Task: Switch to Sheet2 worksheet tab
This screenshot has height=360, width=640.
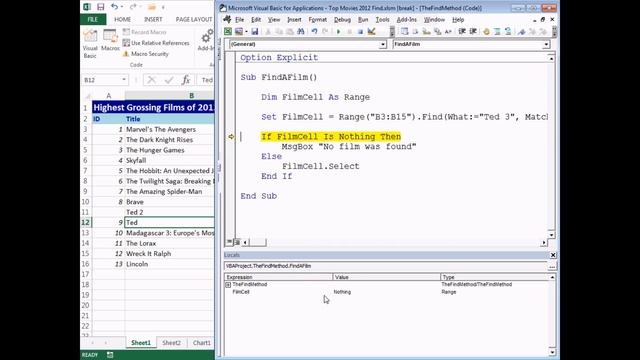Action: [171, 343]
